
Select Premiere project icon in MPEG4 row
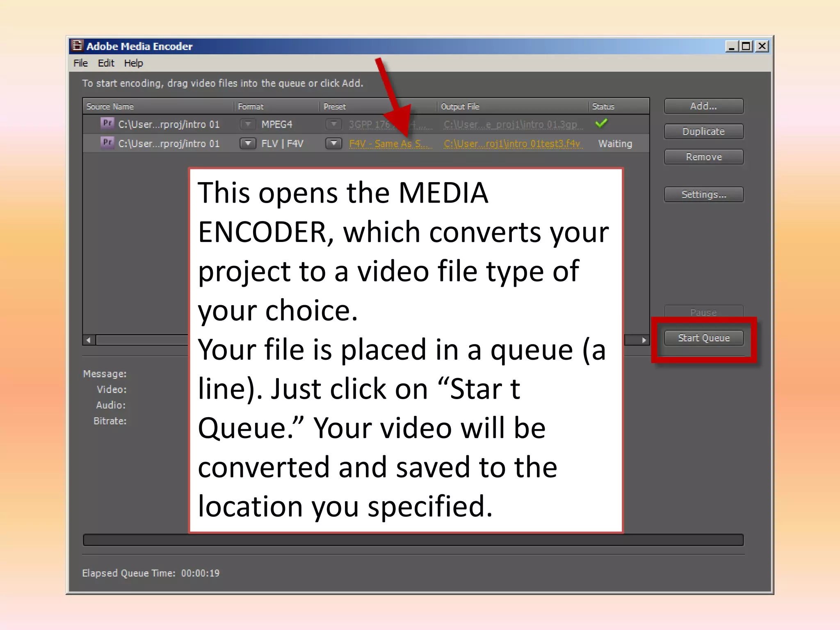point(107,123)
